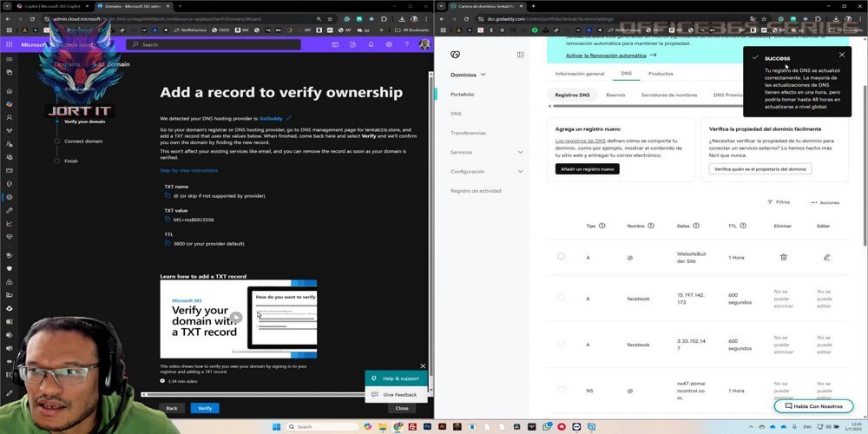Open the Microsoft 365 app launcher grid

pos(9,44)
